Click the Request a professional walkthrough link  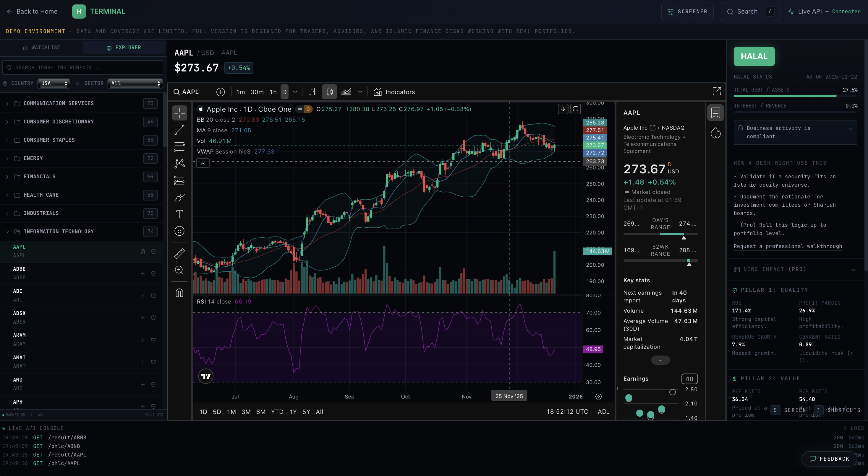pos(788,246)
